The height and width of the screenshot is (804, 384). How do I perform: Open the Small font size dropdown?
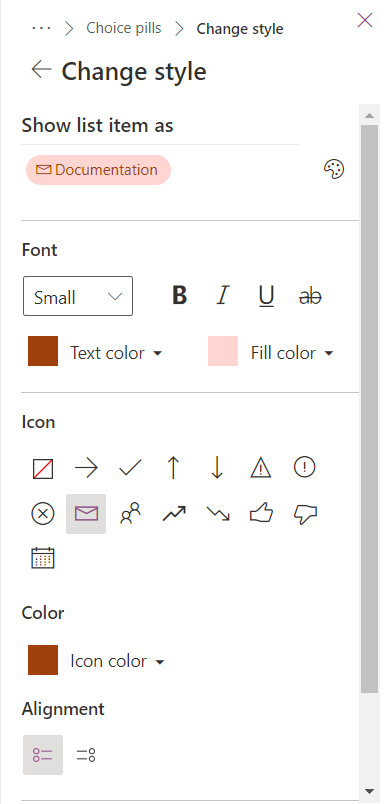(x=78, y=296)
